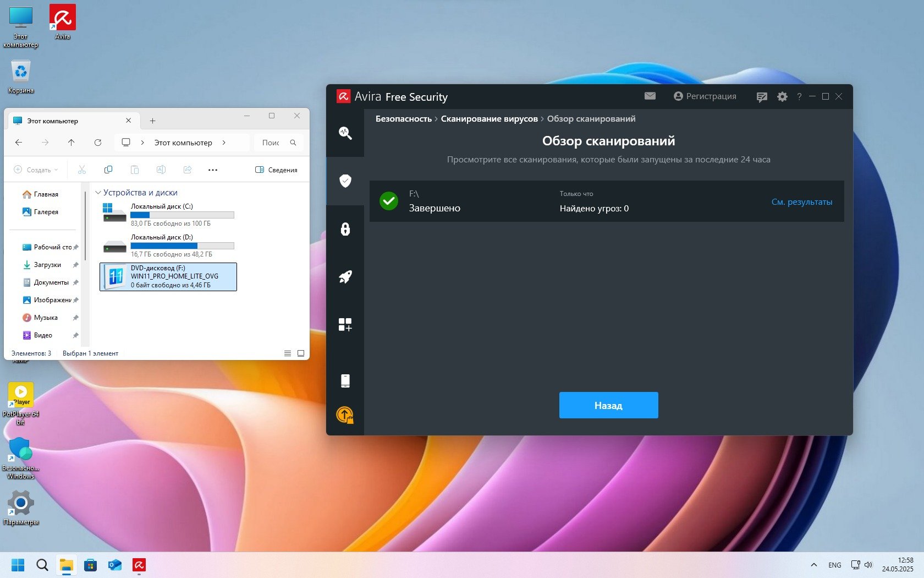Viewport: 924px width, 578px height.
Task: Click the green completed checkmark for F:\ scan
Action: 389,201
